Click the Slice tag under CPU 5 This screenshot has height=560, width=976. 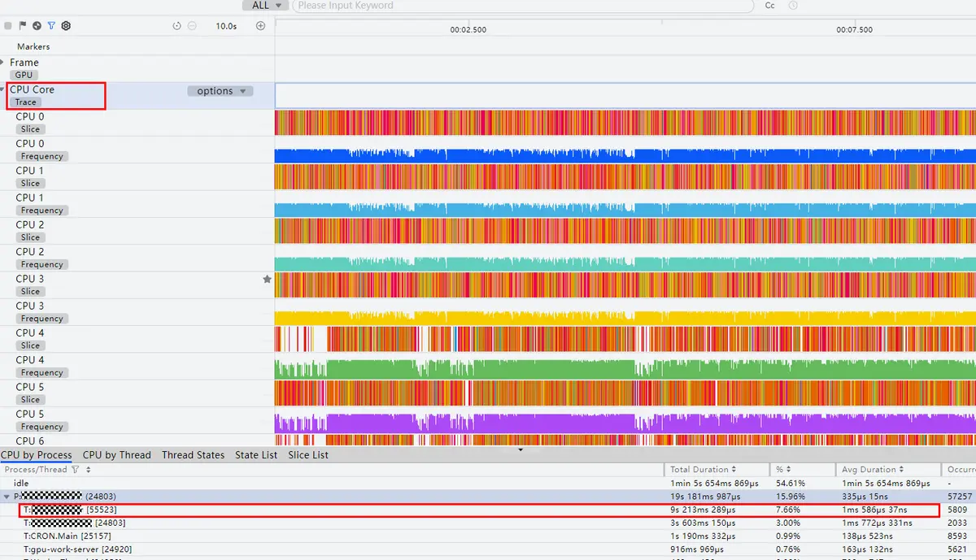tap(30, 400)
